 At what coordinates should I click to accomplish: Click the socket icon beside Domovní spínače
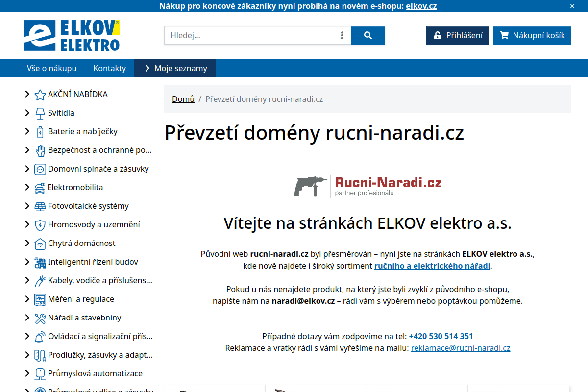[x=40, y=169]
